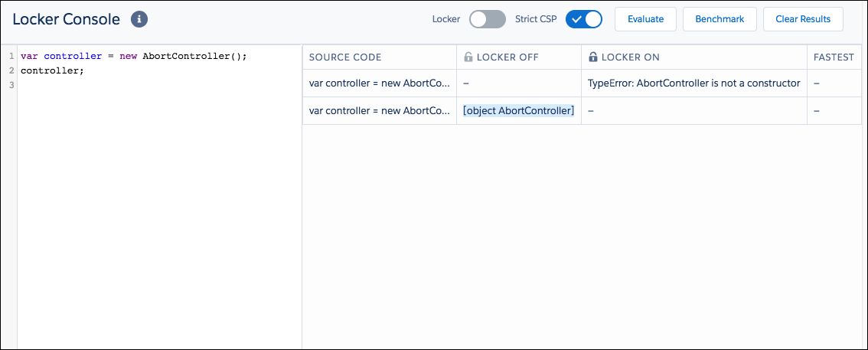Place cursor on the 'controller;' code line
Screen dimensions: 868x350
point(52,71)
